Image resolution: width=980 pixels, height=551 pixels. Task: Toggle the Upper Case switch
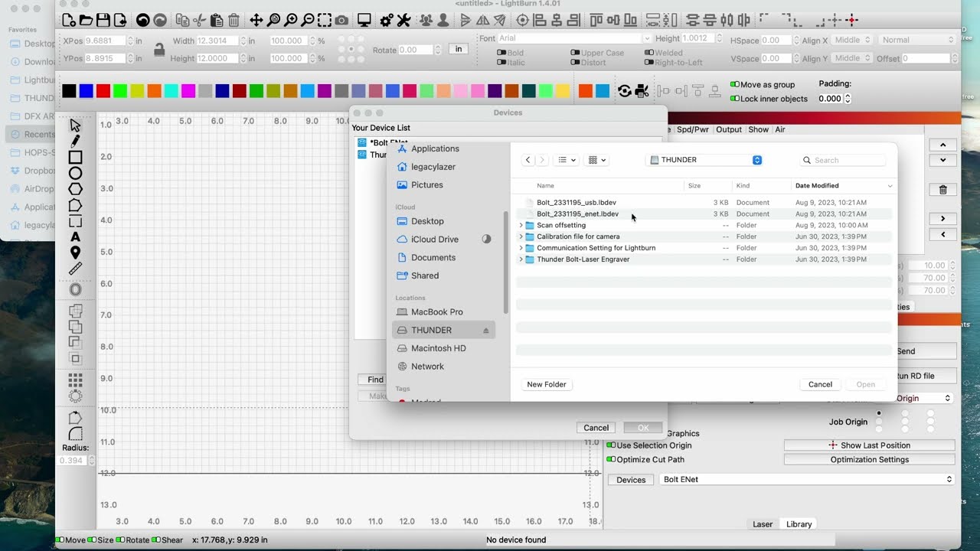pyautogui.click(x=575, y=53)
